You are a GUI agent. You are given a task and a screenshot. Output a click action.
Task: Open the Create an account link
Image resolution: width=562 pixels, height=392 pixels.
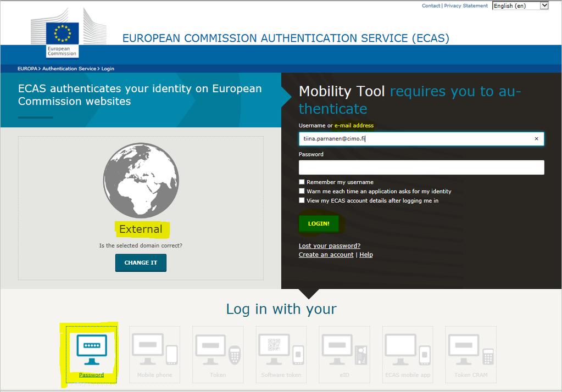coord(326,255)
